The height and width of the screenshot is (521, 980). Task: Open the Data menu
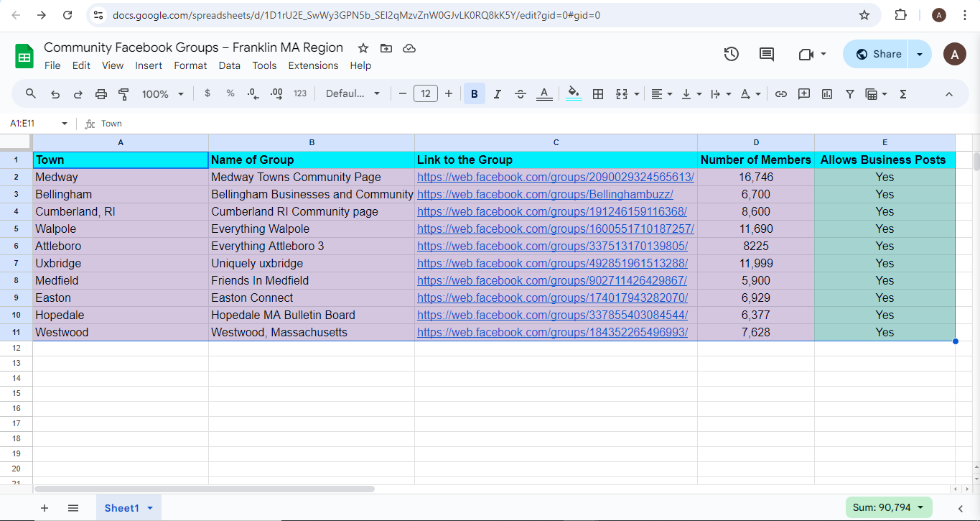230,65
